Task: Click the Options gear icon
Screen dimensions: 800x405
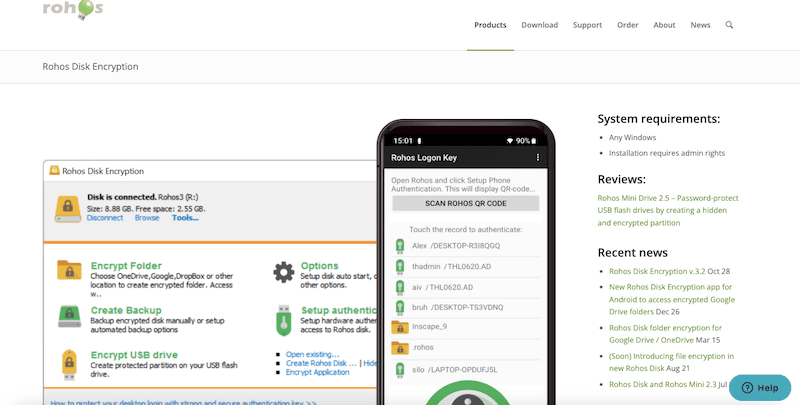Action: (283, 272)
